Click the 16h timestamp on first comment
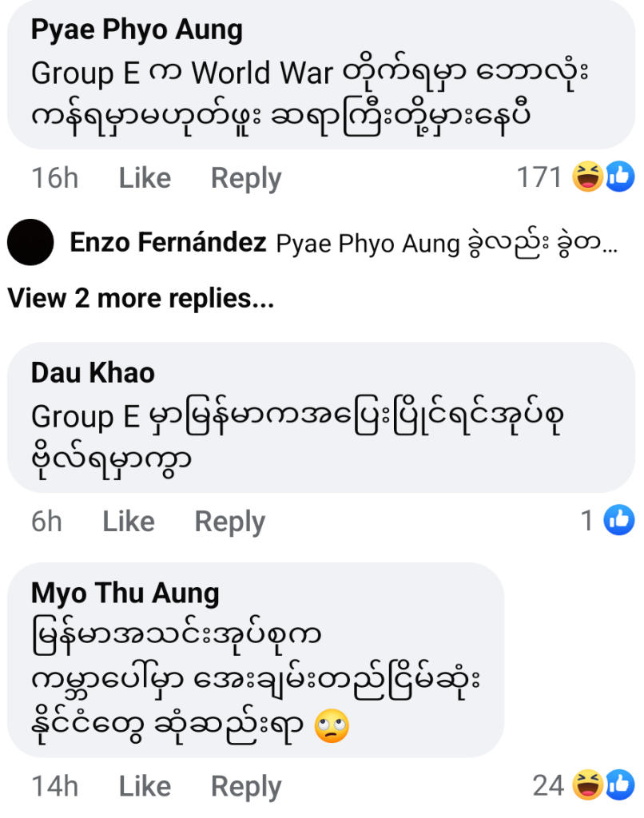Screen dimensions: 644x818 coord(54,178)
